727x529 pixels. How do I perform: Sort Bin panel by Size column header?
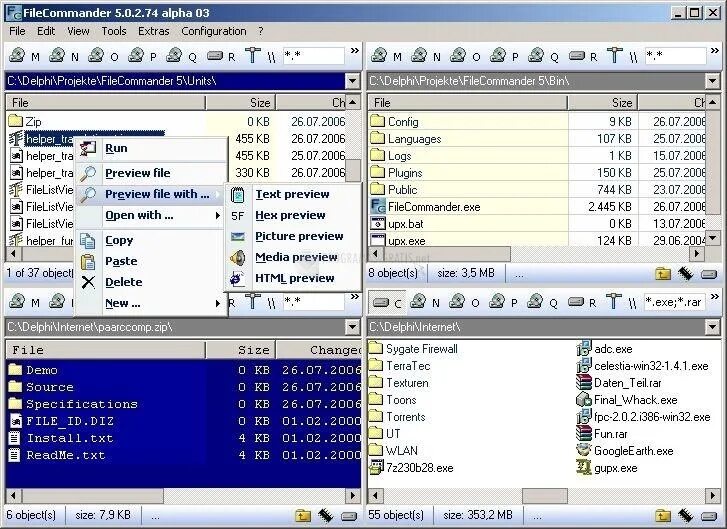click(x=603, y=102)
